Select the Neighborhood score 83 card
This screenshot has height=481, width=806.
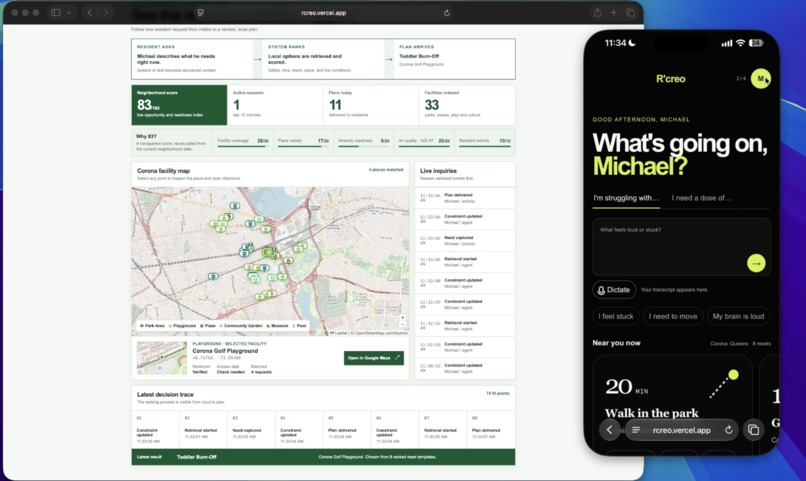(179, 105)
